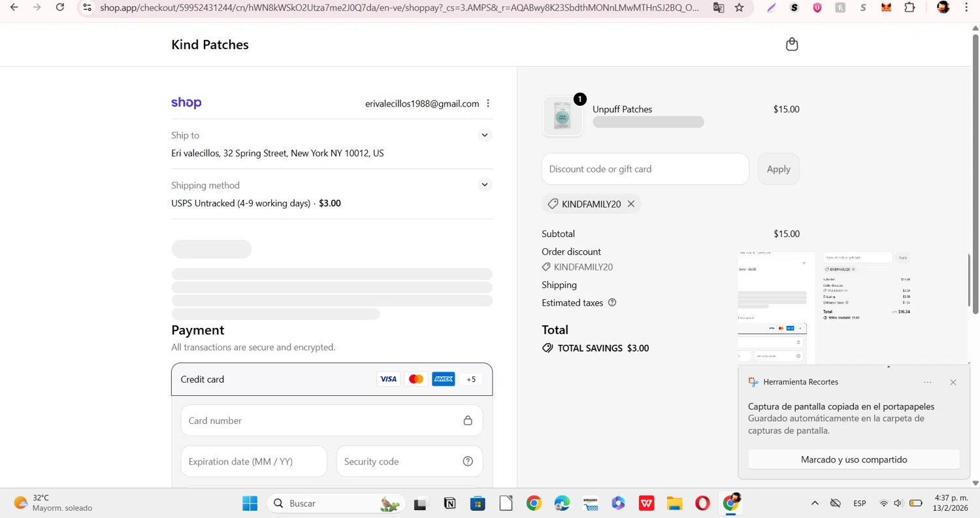Expand the Ship to address section
The height and width of the screenshot is (518, 980).
point(484,135)
